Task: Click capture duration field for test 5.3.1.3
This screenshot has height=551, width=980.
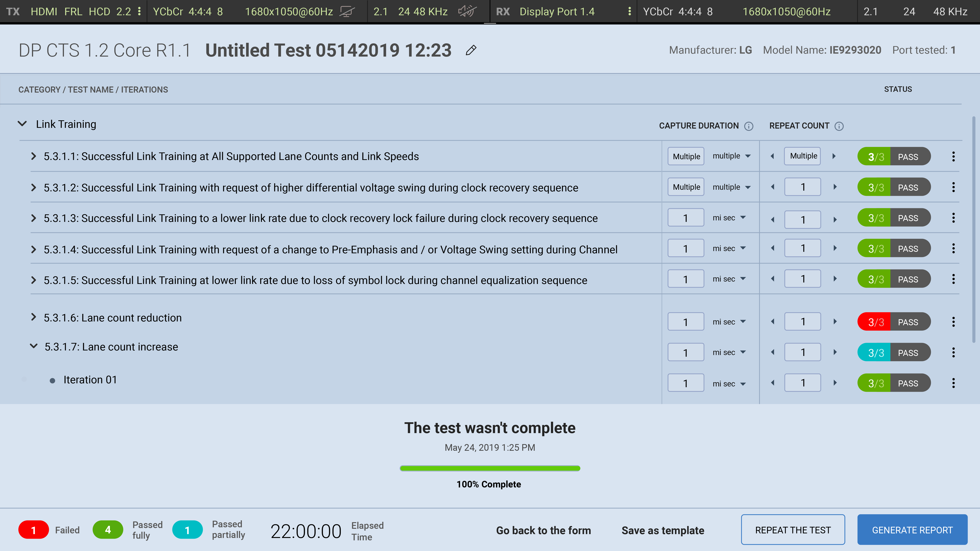Action: [x=686, y=218]
